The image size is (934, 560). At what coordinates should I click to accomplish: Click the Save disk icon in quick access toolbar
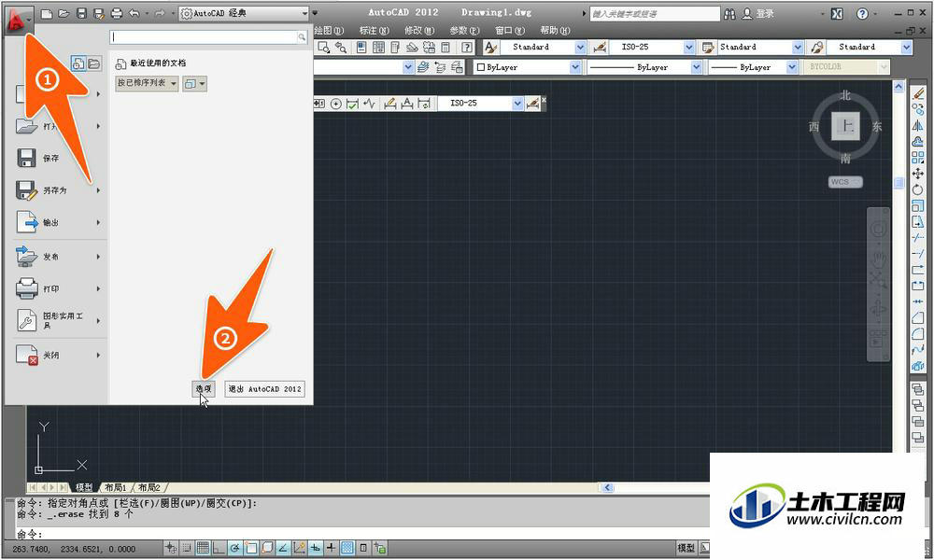point(81,13)
